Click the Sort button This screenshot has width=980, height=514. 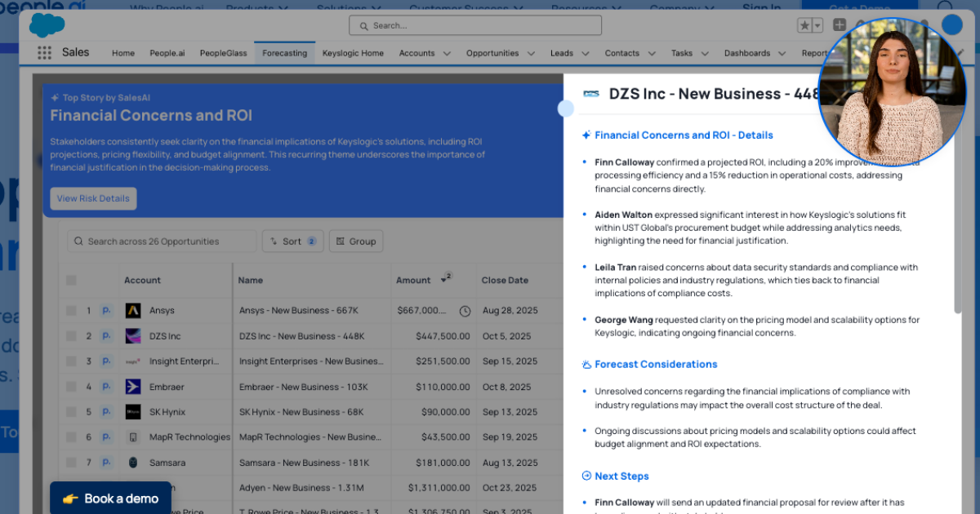click(x=292, y=241)
